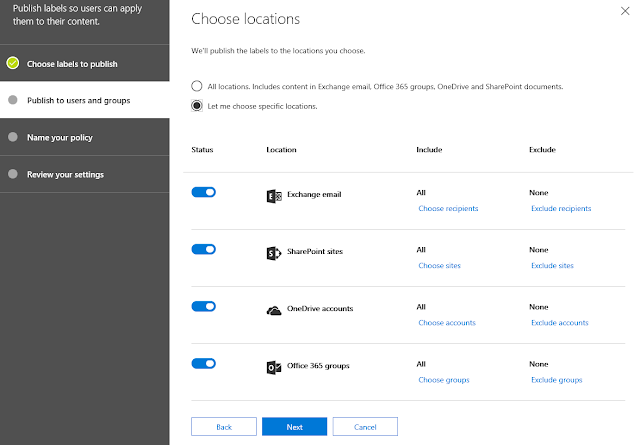This screenshot has width=640, height=445.
Task: Open the Name your policy step
Action: 60,137
